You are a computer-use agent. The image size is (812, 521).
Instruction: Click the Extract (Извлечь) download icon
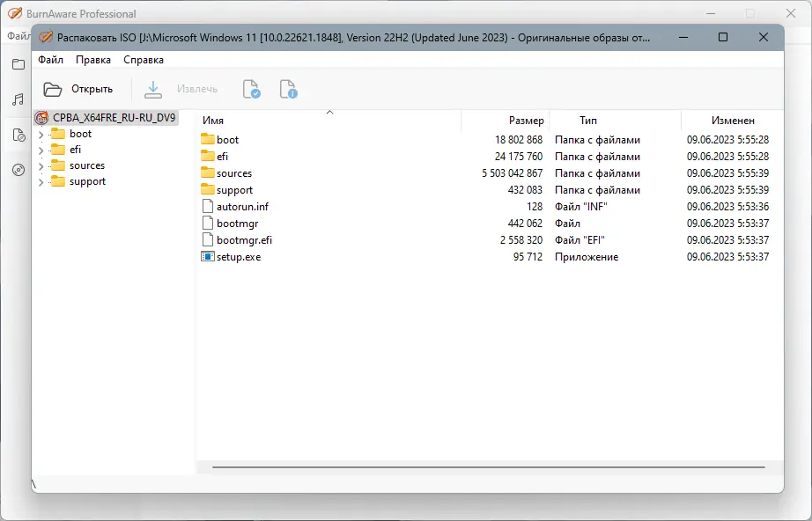(x=152, y=89)
